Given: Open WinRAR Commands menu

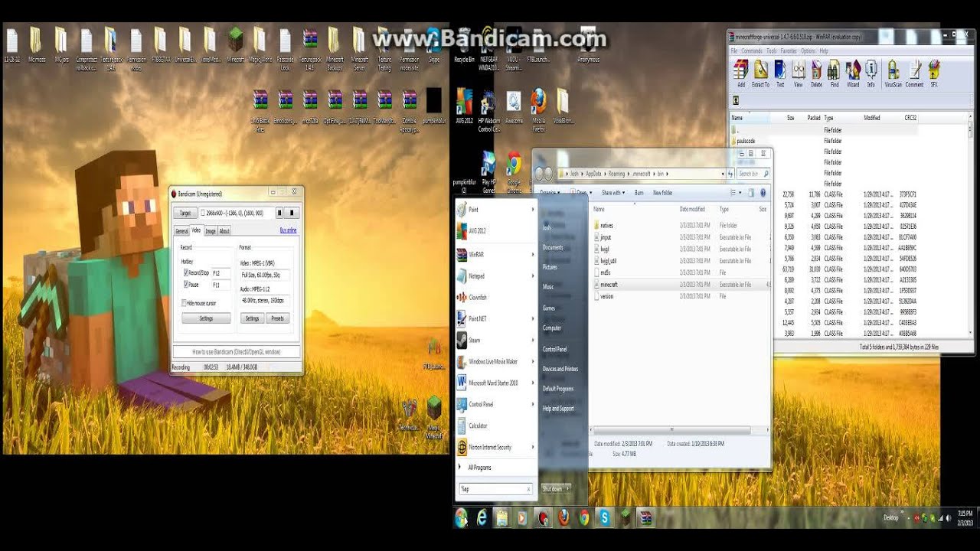Looking at the screenshot, I should (x=751, y=51).
